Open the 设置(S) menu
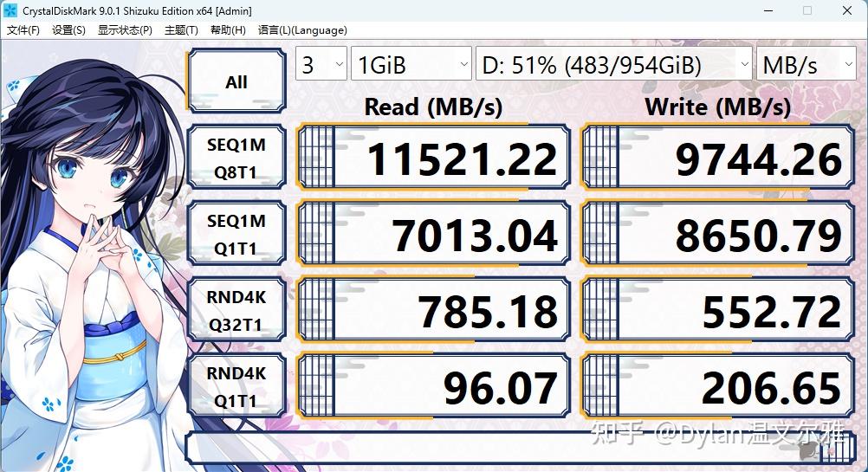 pos(68,30)
